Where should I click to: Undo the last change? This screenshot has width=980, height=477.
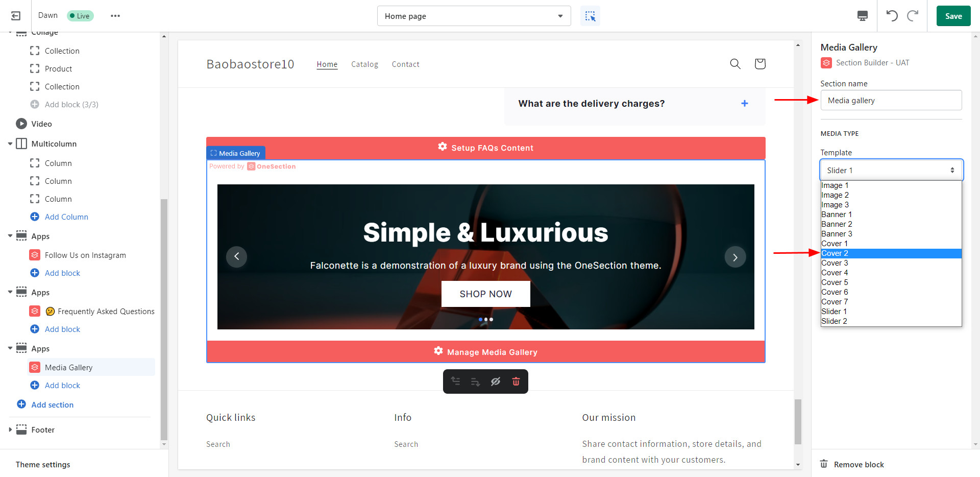coord(892,16)
